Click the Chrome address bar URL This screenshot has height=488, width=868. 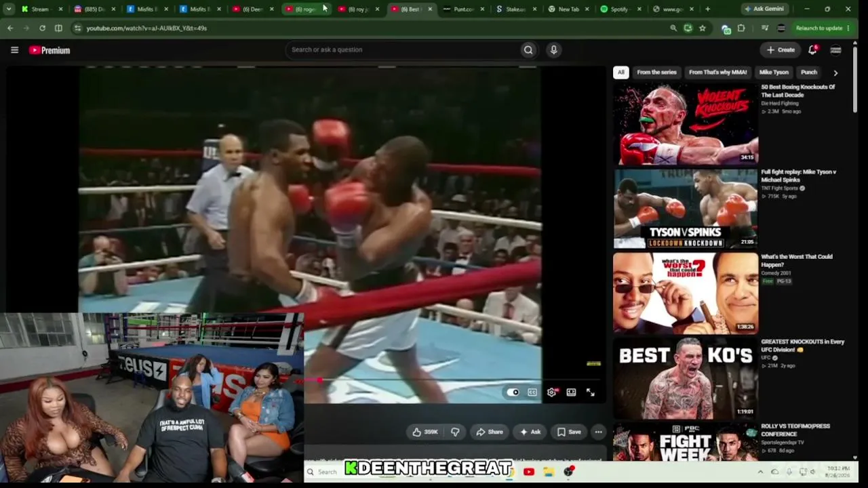146,28
